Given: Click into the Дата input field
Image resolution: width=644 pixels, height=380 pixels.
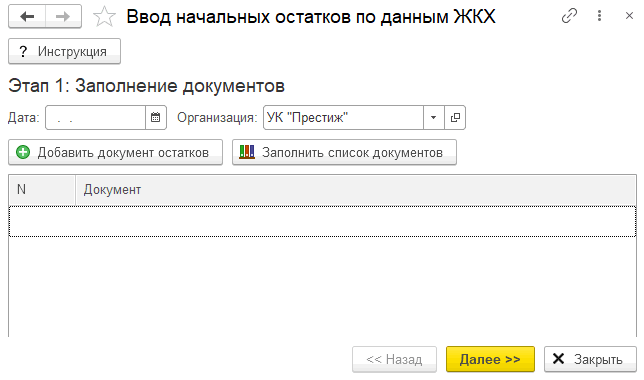Looking at the screenshot, I should point(95,117).
